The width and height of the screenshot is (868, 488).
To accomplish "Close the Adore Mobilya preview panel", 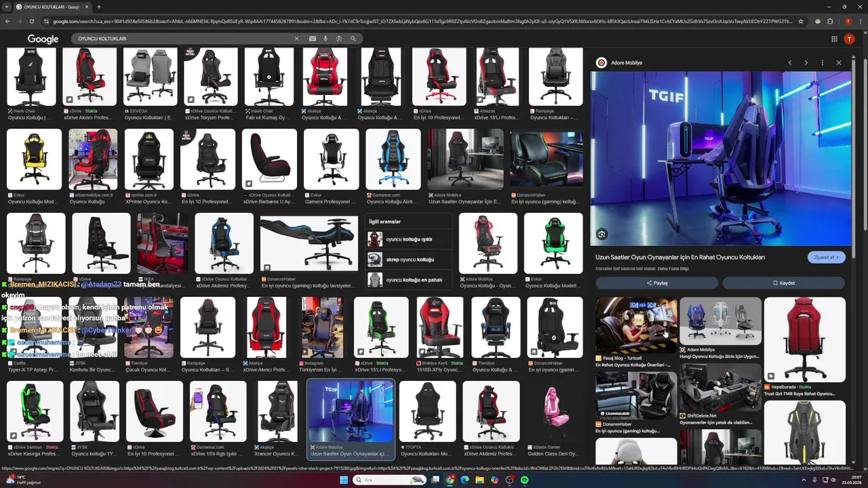I will pyautogui.click(x=839, y=62).
